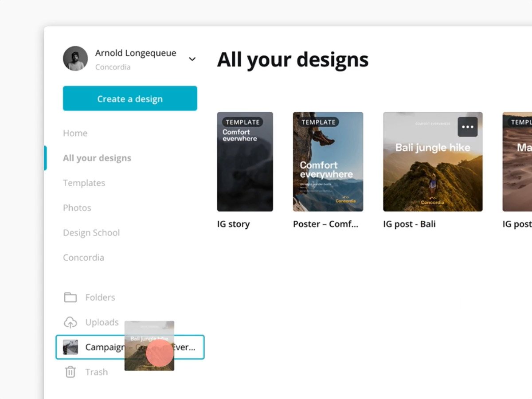Open the Poster – Comfort everywhere design
This screenshot has height=399, width=532.
pos(328,162)
